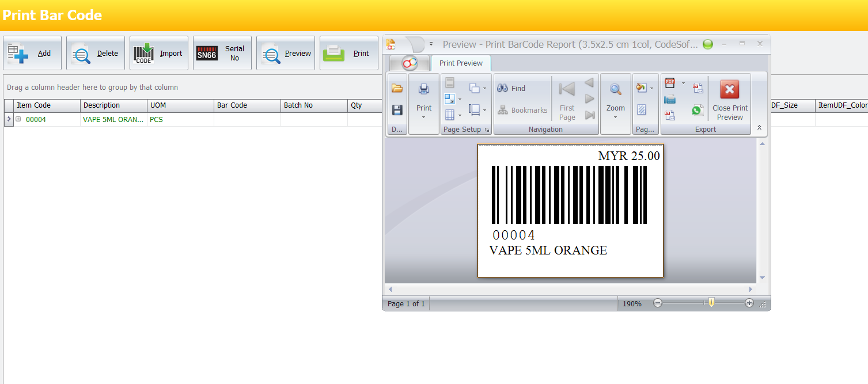This screenshot has height=384, width=868.
Task: Click the watermark icon in Page group
Action: 642,109
